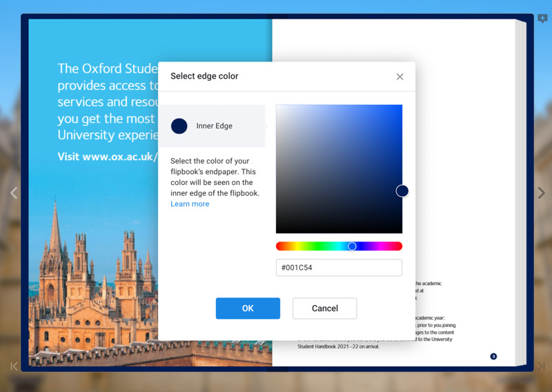Click the color picker circle handle
The width and height of the screenshot is (552, 392).
[402, 191]
